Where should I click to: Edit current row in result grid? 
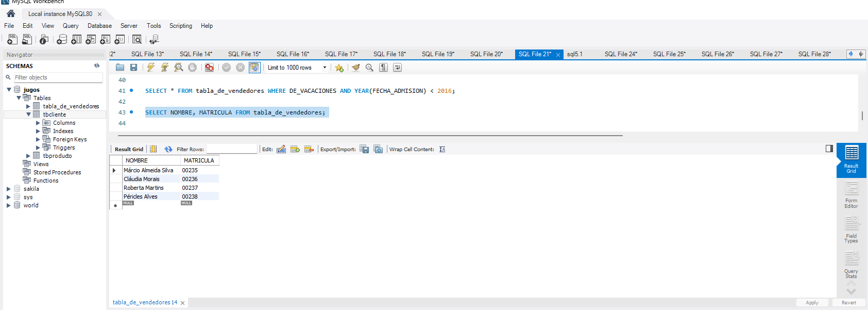coord(281,149)
